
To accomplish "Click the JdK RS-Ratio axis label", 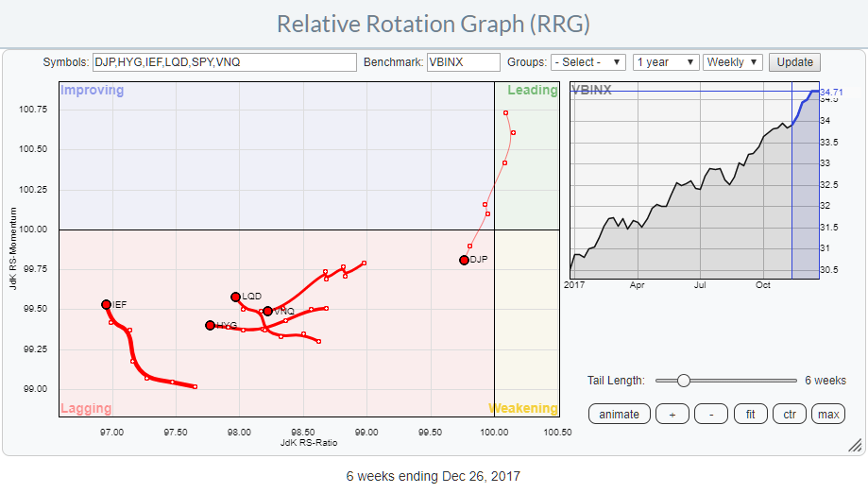I will (308, 443).
